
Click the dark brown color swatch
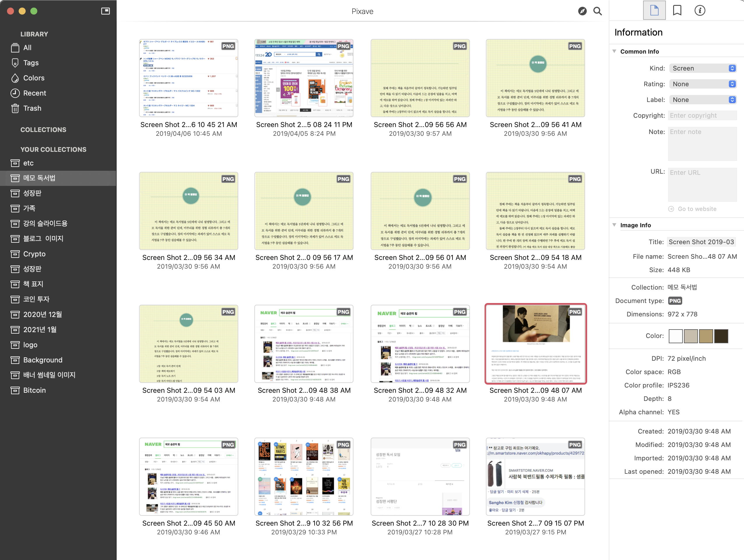pos(721,336)
